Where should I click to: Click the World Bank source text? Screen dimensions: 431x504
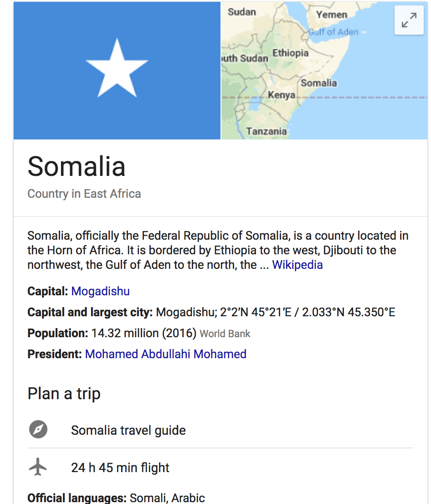pyautogui.click(x=225, y=334)
